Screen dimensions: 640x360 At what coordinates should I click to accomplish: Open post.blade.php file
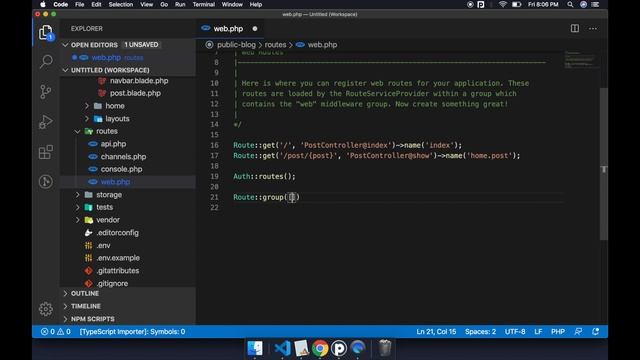click(135, 93)
